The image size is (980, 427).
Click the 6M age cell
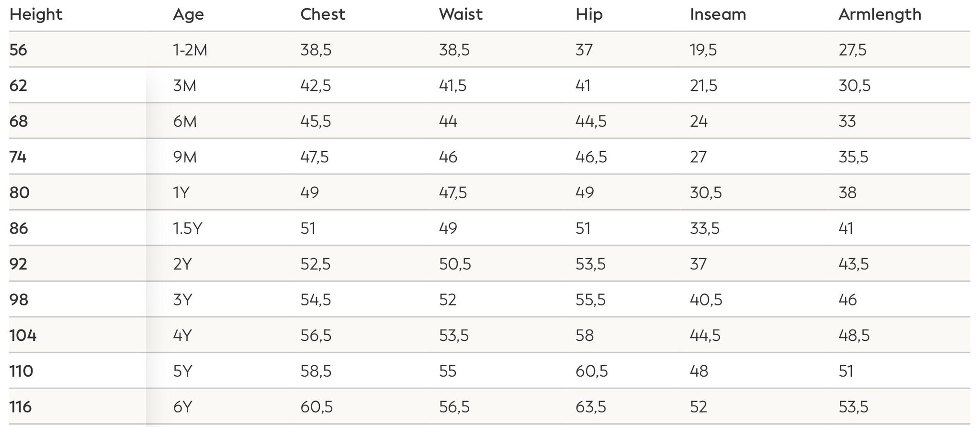coord(185,121)
